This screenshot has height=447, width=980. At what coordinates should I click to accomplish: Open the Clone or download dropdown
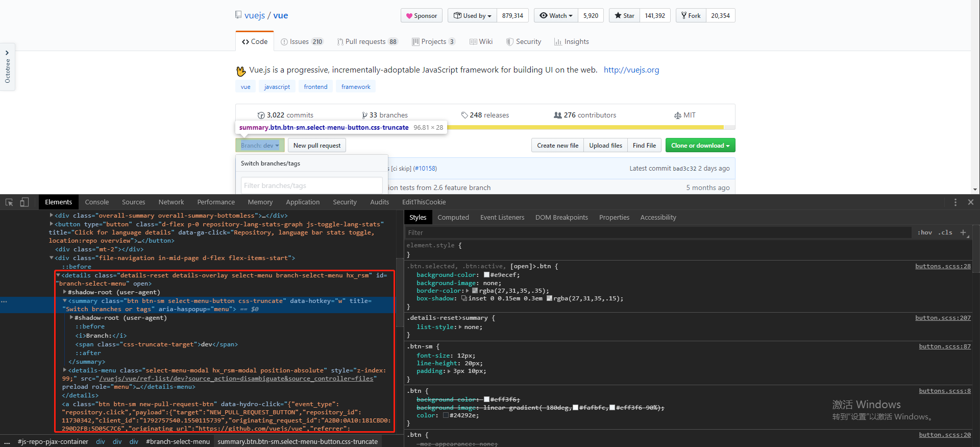700,146
